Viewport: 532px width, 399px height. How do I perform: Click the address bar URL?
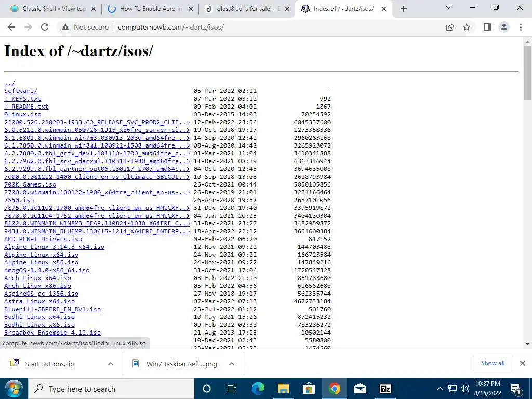click(x=170, y=27)
